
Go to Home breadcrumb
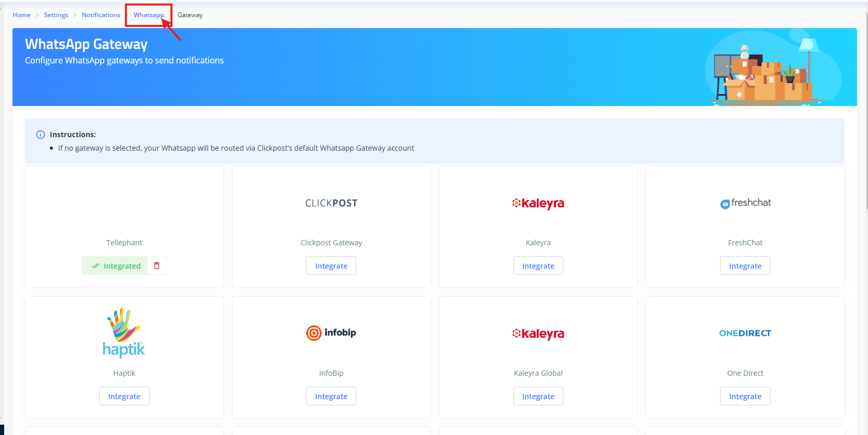21,15
